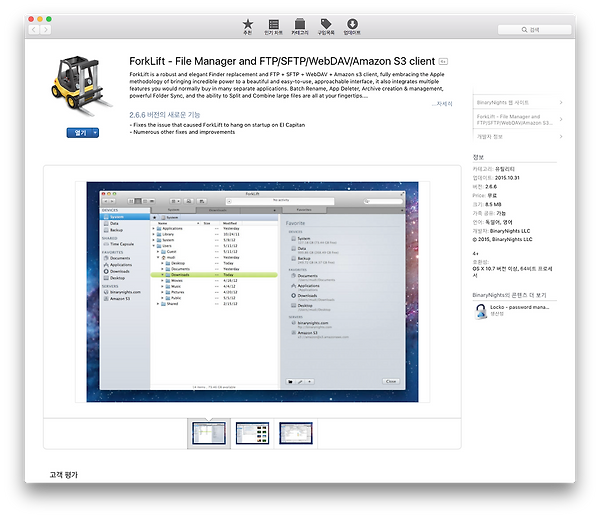Screen dimensions: 600x518
Task: Go back with the left arrow
Action: coord(34,29)
